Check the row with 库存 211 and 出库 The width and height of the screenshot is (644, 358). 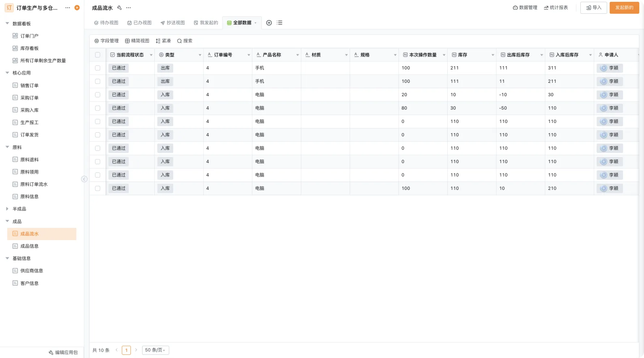tap(98, 68)
